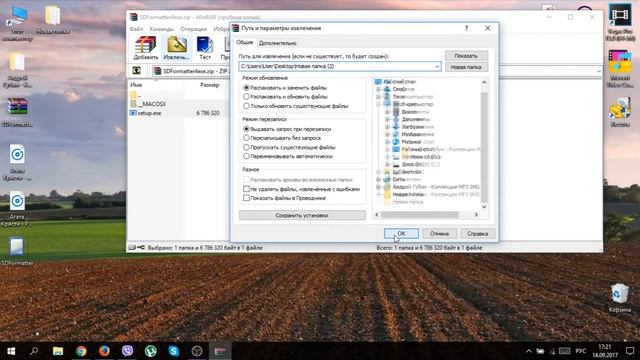Viewport: 640px width, 360px height.
Task: Click the Справка button
Action: click(478, 233)
